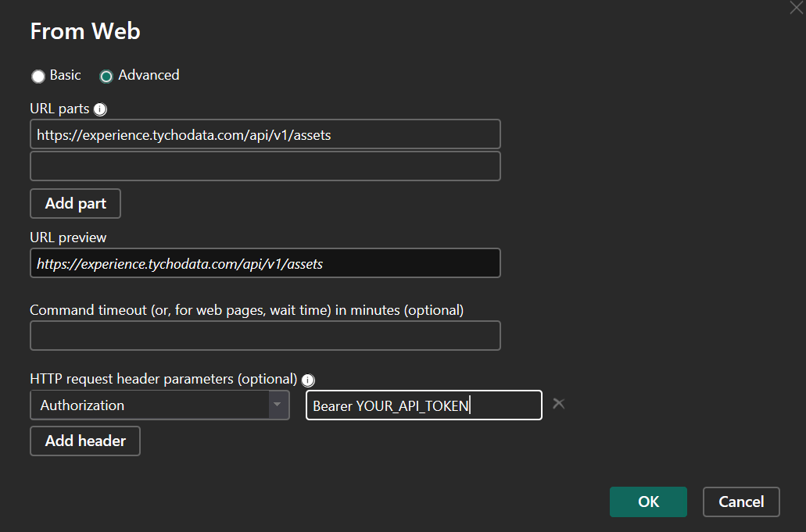Screen dimensions: 806x532
Task: Remove the Authorization header row
Action: 558,403
